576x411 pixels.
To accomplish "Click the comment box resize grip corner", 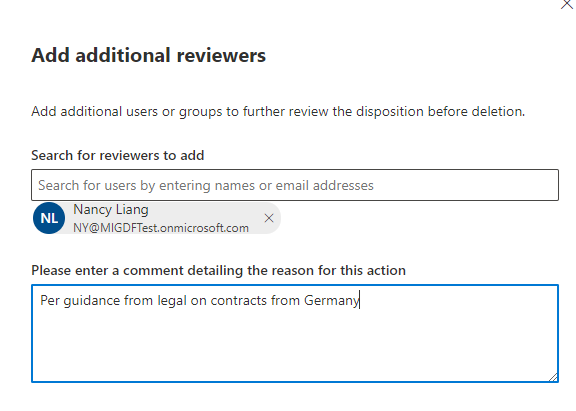I will [x=553, y=377].
